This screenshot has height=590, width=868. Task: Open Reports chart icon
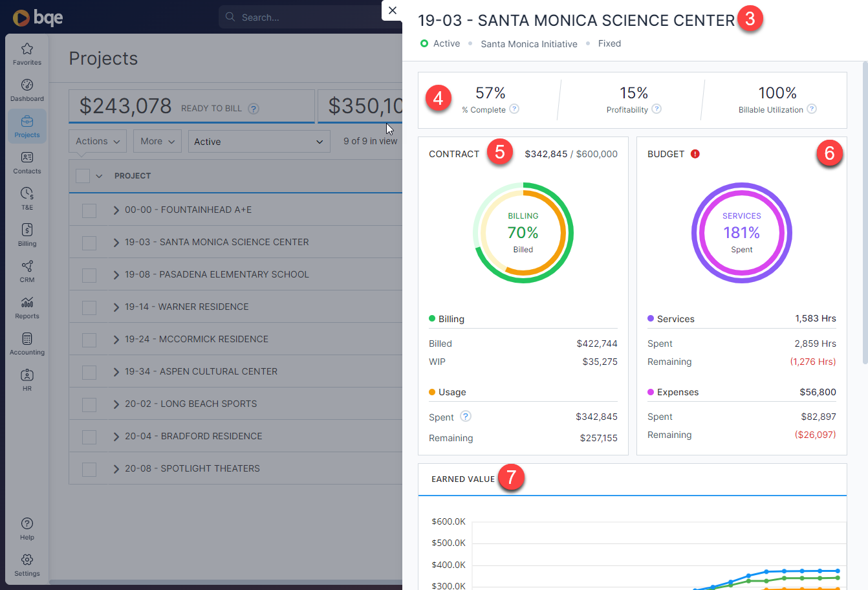tap(27, 303)
